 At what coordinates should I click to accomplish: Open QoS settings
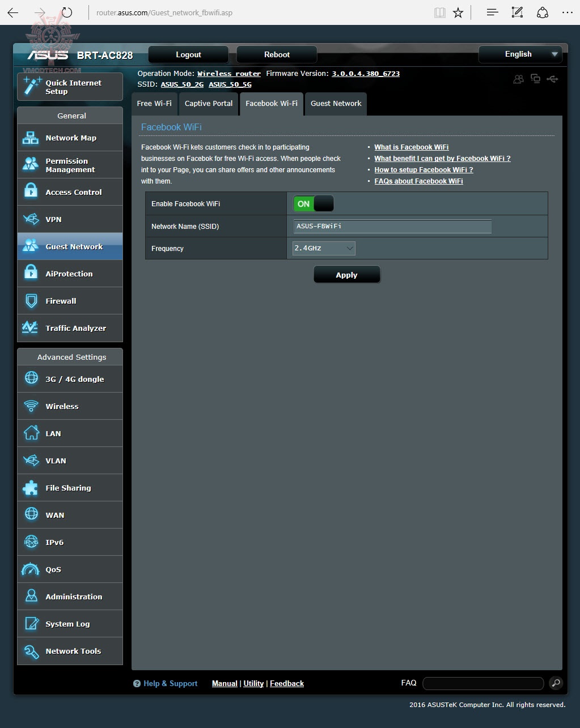tap(70, 569)
